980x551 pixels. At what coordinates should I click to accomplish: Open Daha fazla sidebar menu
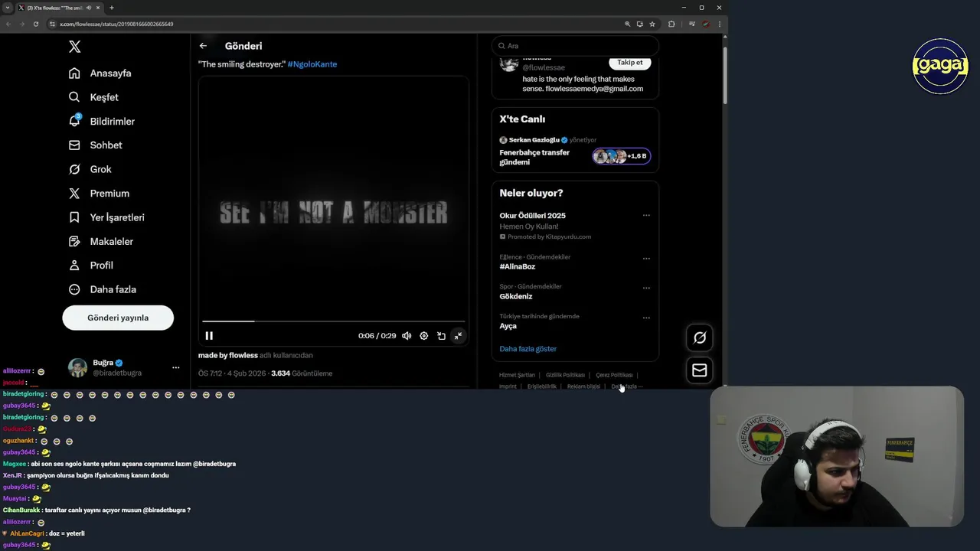[103, 289]
